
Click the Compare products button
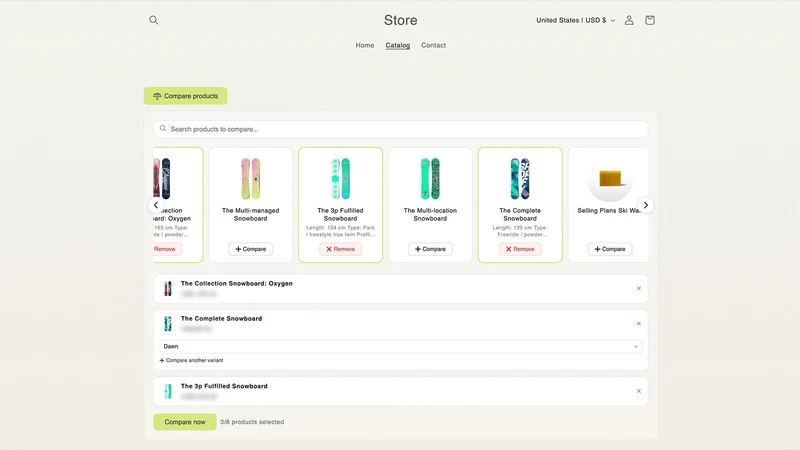pyautogui.click(x=185, y=96)
